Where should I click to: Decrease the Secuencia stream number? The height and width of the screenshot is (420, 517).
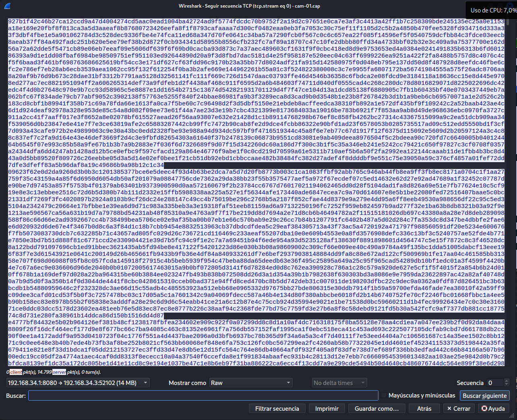(507, 385)
